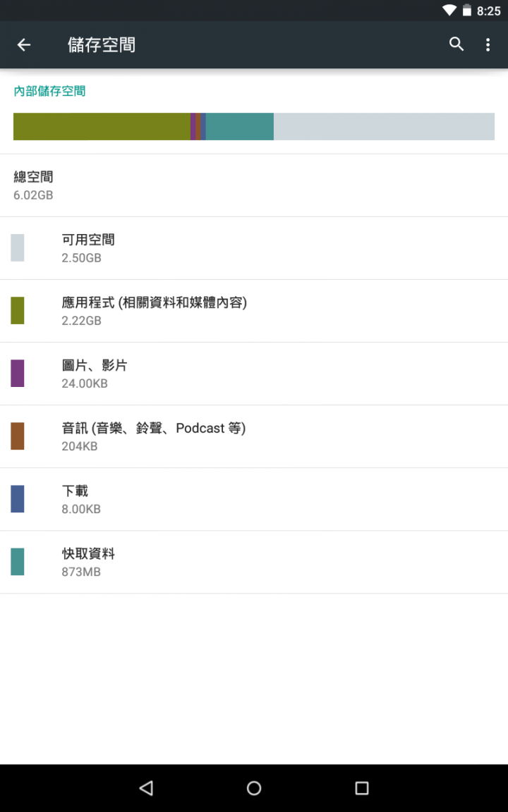Open the search magnifier icon

click(x=456, y=44)
